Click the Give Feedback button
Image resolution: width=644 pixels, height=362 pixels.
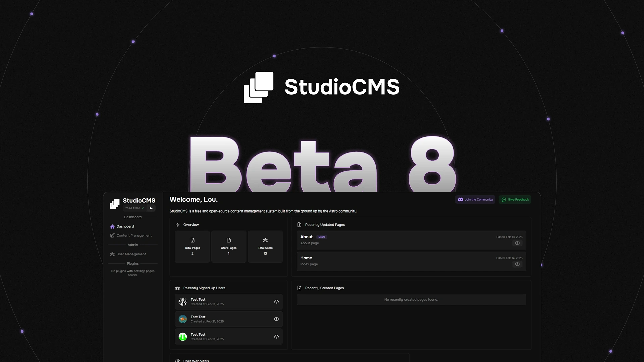515,199
